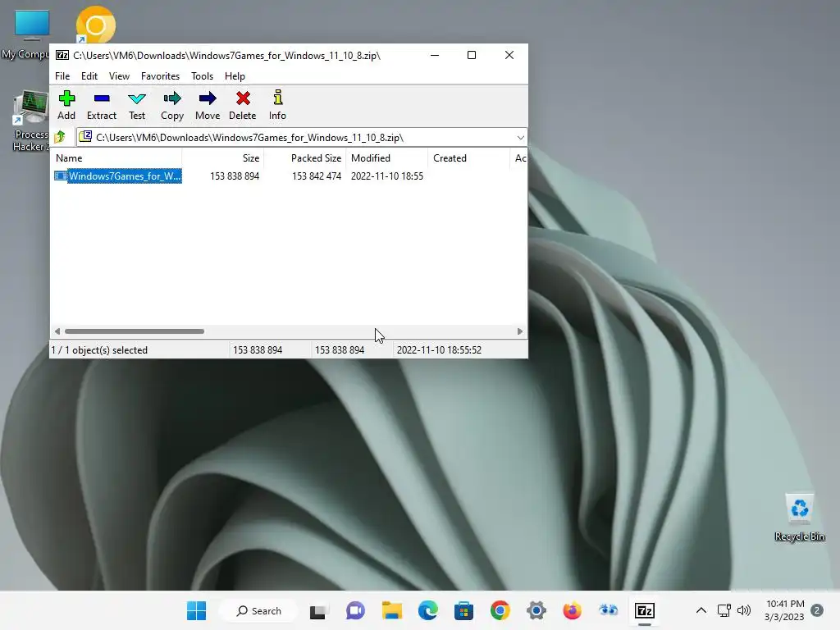Open the Edit menu
The height and width of the screenshot is (630, 840).
89,76
